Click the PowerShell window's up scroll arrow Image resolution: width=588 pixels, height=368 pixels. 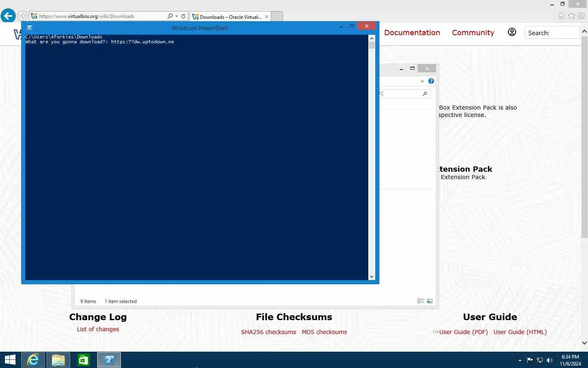coord(372,38)
